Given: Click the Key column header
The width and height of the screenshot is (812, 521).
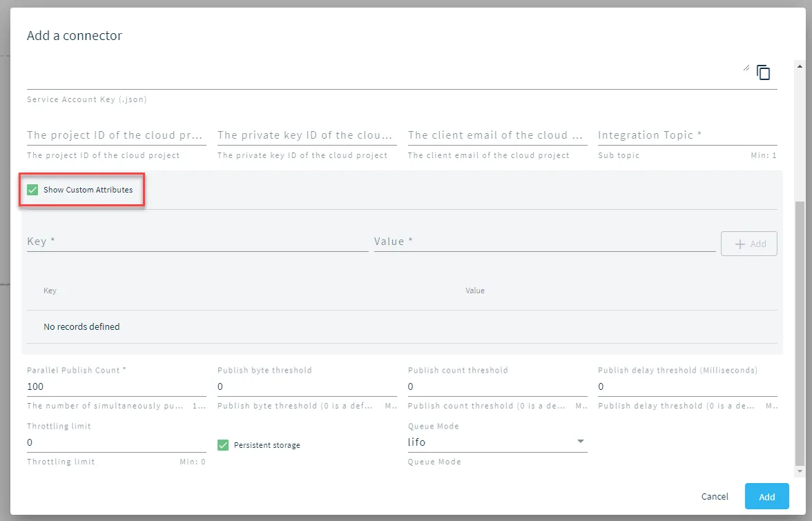Looking at the screenshot, I should point(50,291).
